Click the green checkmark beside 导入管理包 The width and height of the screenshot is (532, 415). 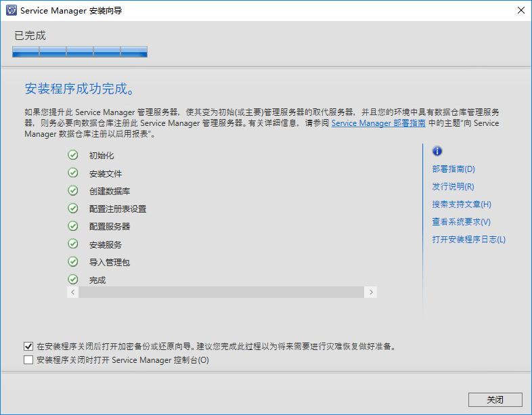pyautogui.click(x=72, y=262)
